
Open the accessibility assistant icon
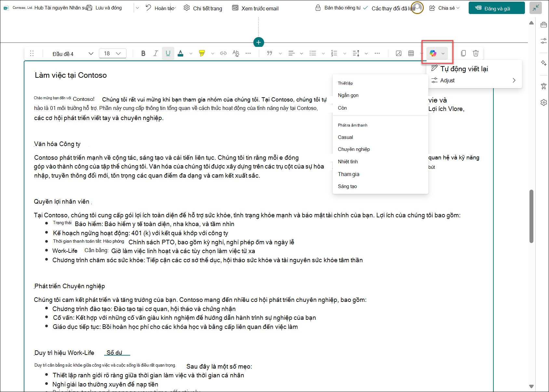543,86
